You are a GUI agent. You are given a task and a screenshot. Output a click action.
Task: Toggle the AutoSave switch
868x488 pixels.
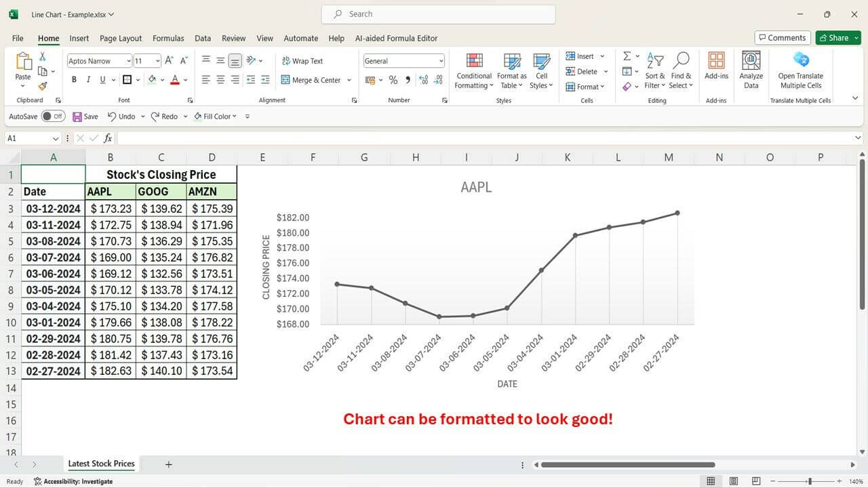53,117
